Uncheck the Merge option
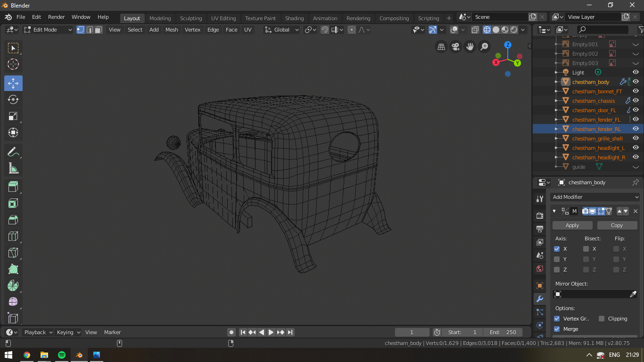 pos(557,329)
